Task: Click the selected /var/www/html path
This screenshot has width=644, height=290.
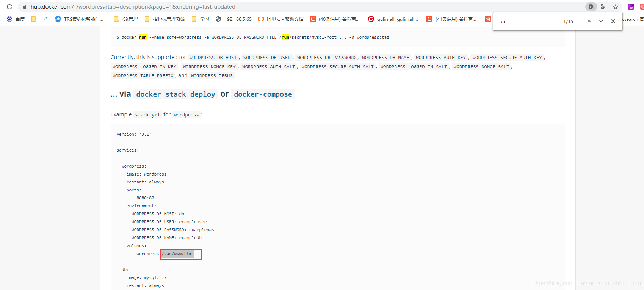Action: point(178,254)
